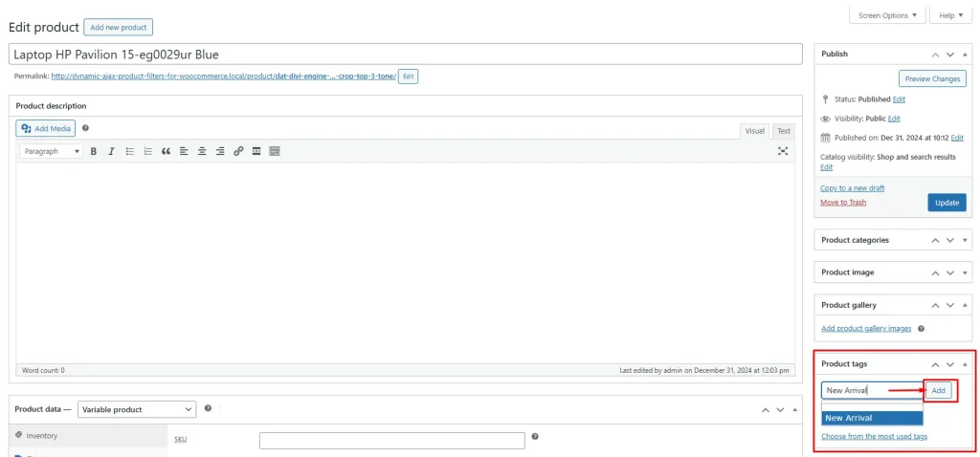Open the Paragraph format dropdown
Image resolution: width=980 pixels, height=457 pixels.
52,151
